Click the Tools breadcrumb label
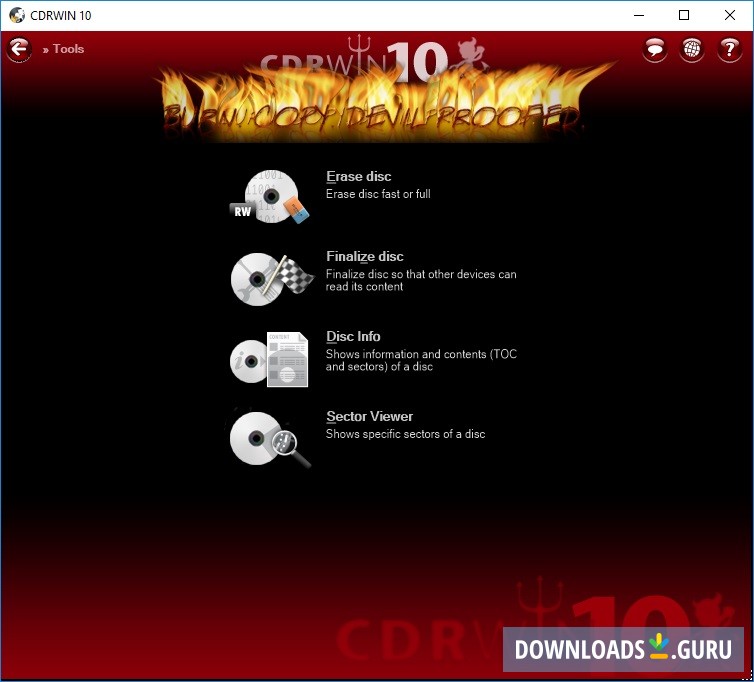This screenshot has height=682, width=754. click(x=68, y=49)
